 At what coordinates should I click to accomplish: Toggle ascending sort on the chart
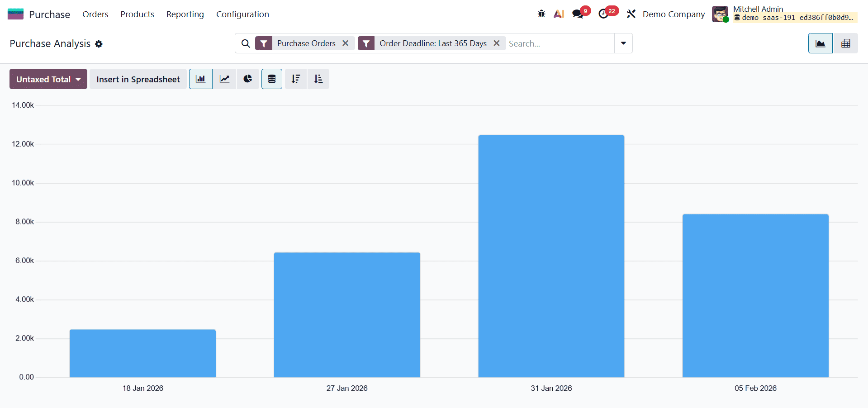coord(318,79)
